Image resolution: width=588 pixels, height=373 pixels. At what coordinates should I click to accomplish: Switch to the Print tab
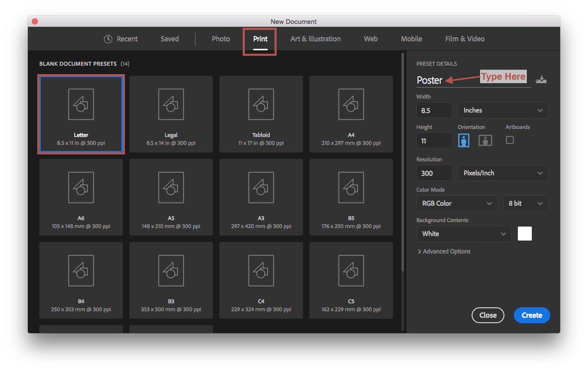(x=260, y=39)
